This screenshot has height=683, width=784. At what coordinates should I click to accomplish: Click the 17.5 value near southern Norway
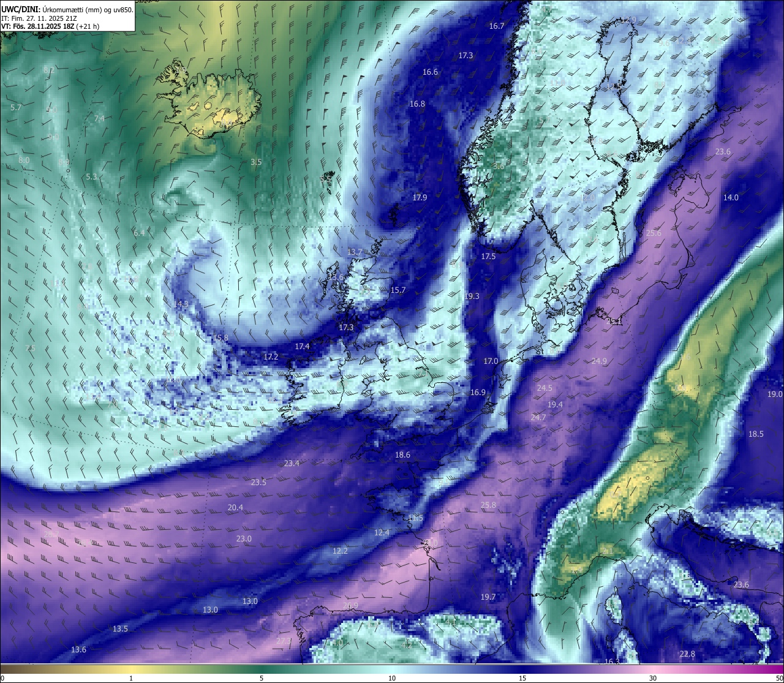point(488,257)
